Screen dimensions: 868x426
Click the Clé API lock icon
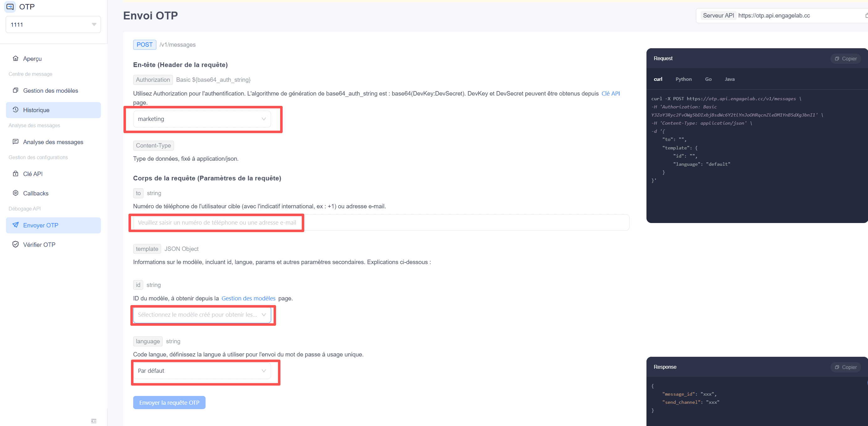click(15, 174)
